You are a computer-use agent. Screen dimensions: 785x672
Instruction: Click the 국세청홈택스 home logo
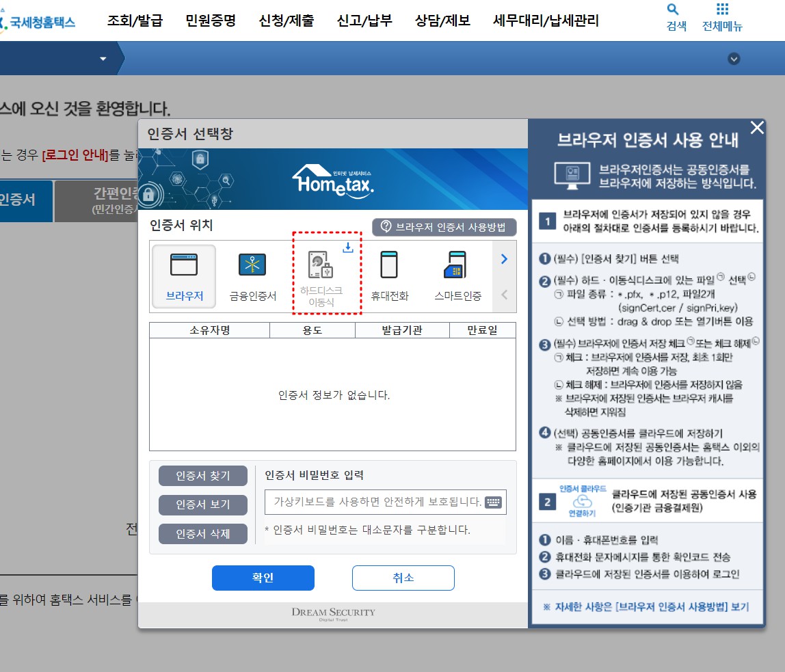[x=39, y=21]
